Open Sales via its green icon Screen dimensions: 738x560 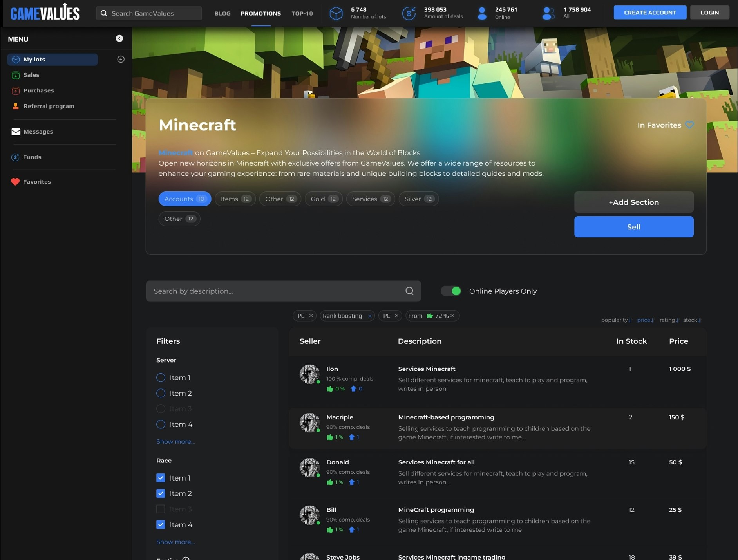tap(16, 75)
